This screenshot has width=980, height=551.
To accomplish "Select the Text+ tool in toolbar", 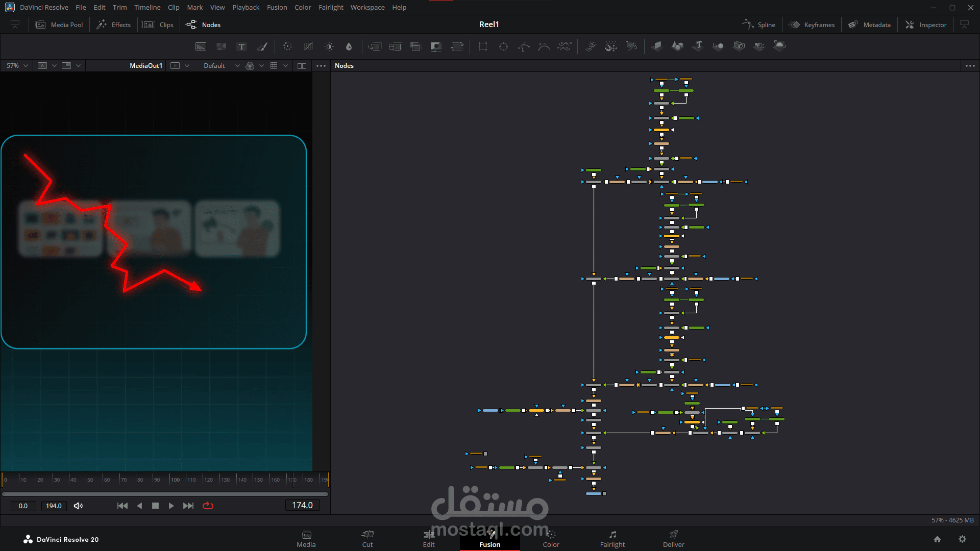I will coord(241,46).
